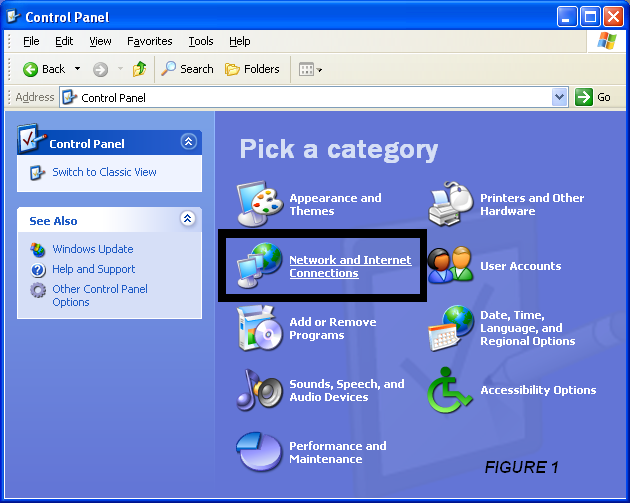Toggle the Folders pane button
This screenshot has width=630, height=503.
tap(252, 69)
